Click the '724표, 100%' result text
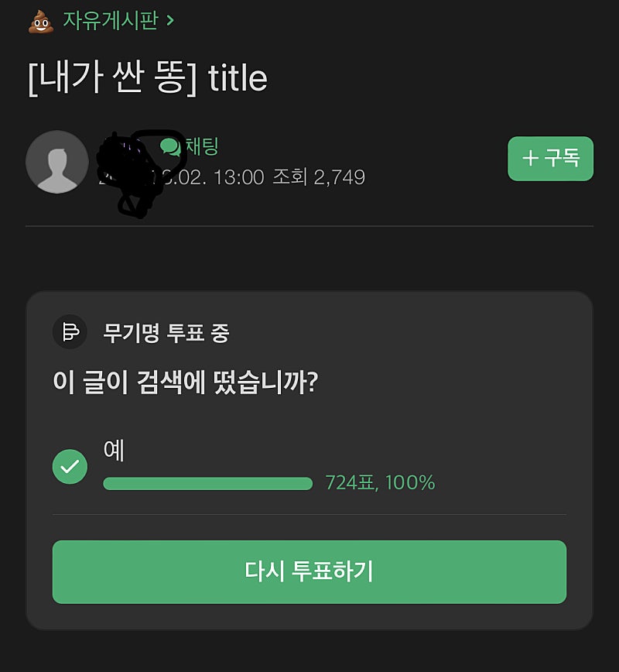 [380, 483]
